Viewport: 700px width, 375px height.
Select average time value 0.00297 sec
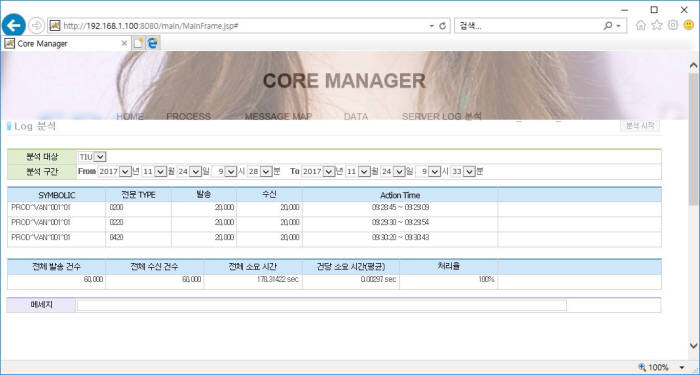(x=378, y=279)
